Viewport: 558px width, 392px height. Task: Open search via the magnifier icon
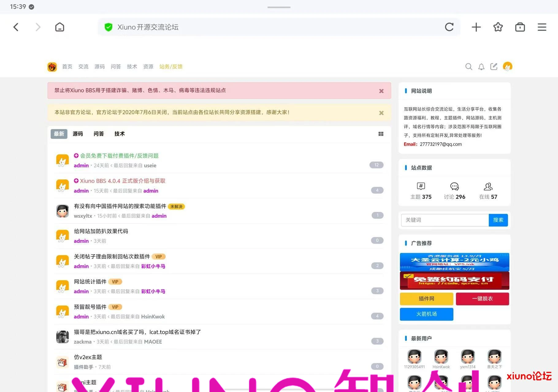[468, 66]
